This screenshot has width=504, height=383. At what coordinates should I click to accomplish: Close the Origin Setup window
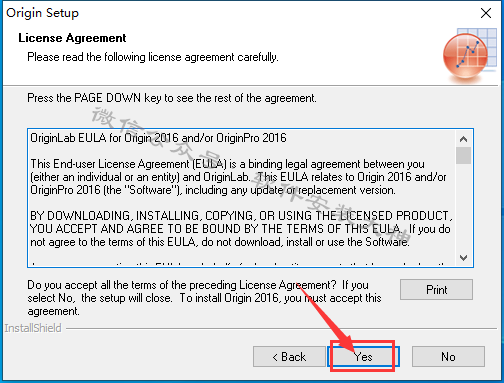coord(486,13)
